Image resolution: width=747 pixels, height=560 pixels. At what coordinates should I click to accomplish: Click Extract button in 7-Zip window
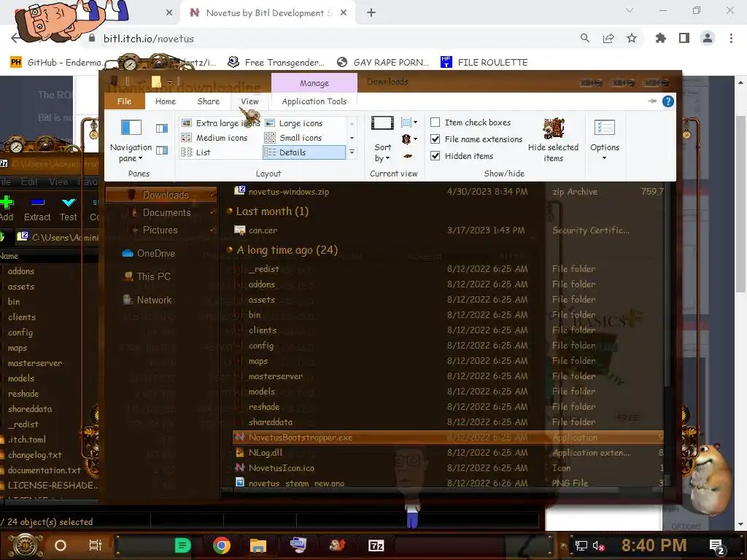pos(37,209)
